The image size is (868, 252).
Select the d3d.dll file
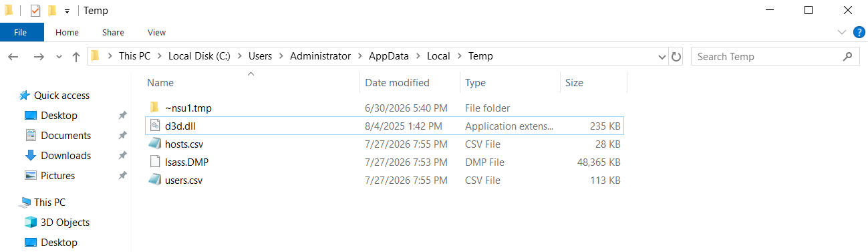[x=384, y=126]
